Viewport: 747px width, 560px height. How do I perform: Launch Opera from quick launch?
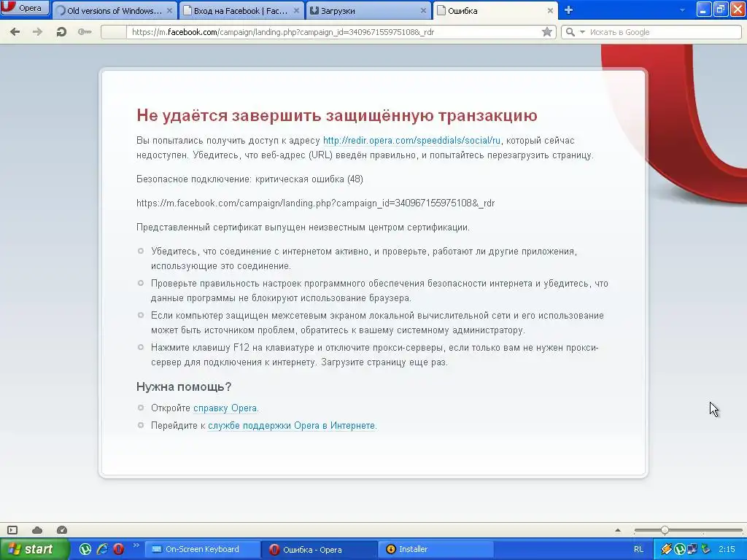pyautogui.click(x=119, y=549)
